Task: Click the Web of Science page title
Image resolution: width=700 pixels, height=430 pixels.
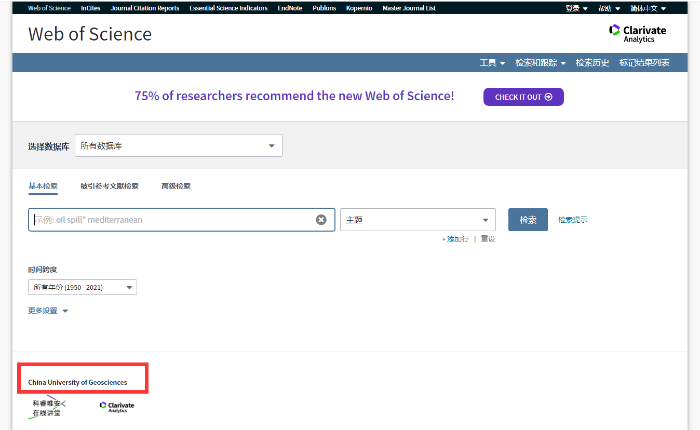Action: coord(90,34)
